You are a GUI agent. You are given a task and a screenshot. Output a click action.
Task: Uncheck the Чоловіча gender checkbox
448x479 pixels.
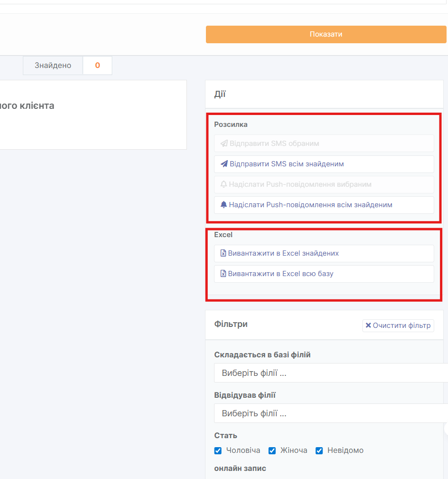[x=218, y=450]
